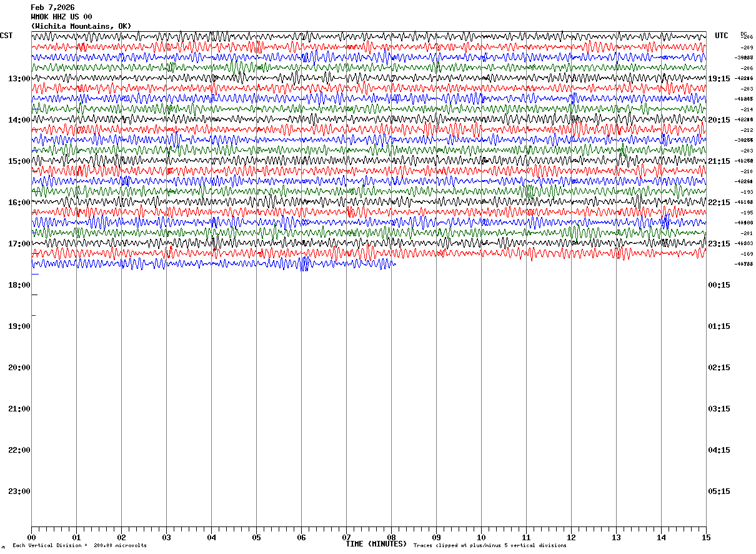756x554 pixels.
Task: Select the 23:00 CST time label
Action: tap(19, 491)
